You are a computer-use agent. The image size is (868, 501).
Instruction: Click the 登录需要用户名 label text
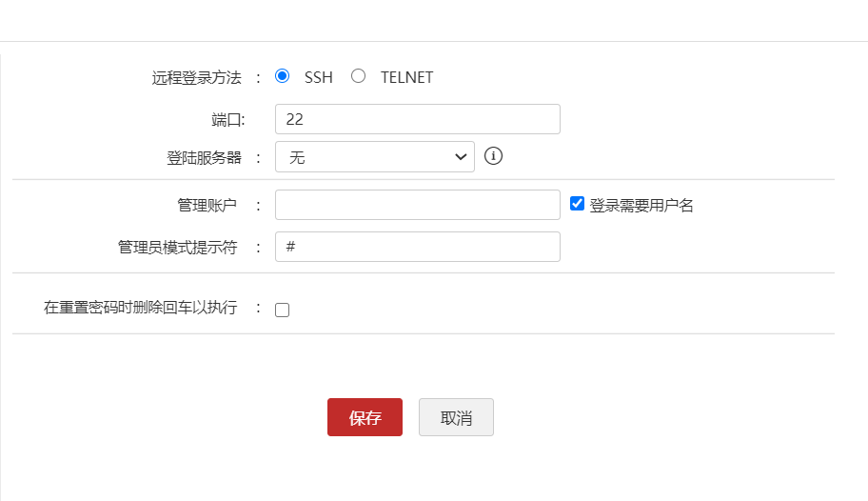pos(641,205)
